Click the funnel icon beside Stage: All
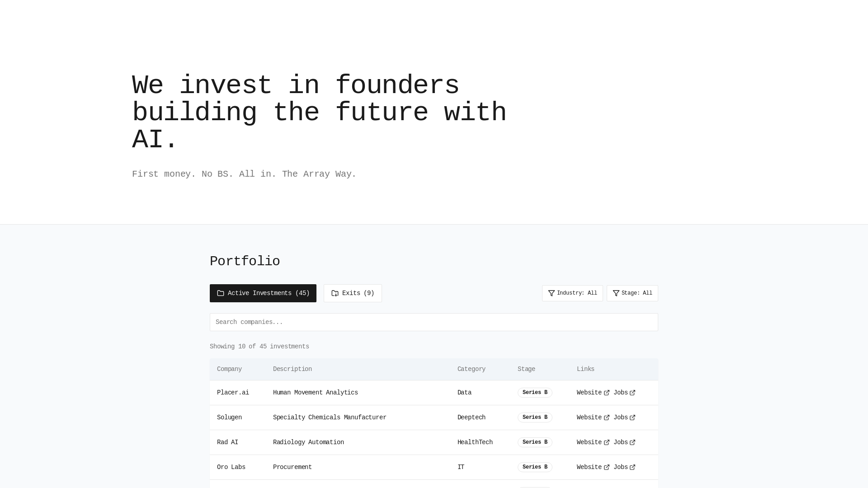868x488 pixels. pos(616,293)
